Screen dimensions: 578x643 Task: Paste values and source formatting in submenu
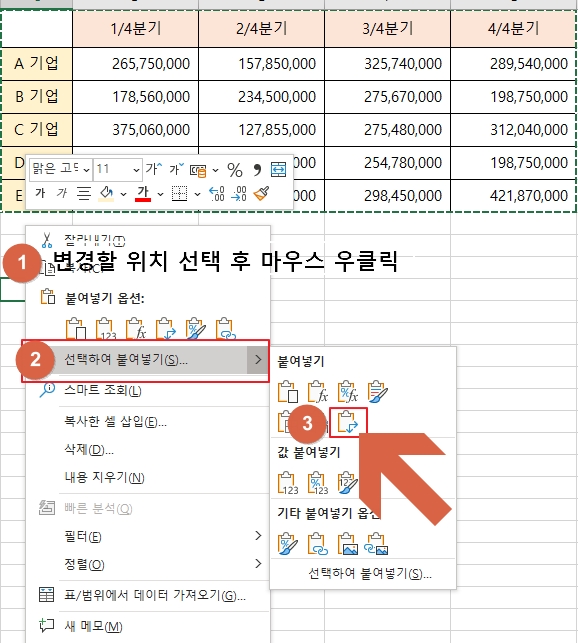[x=347, y=483]
